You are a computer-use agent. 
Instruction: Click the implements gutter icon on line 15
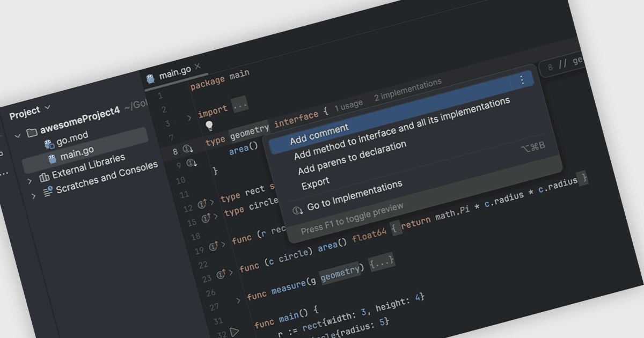point(206,218)
